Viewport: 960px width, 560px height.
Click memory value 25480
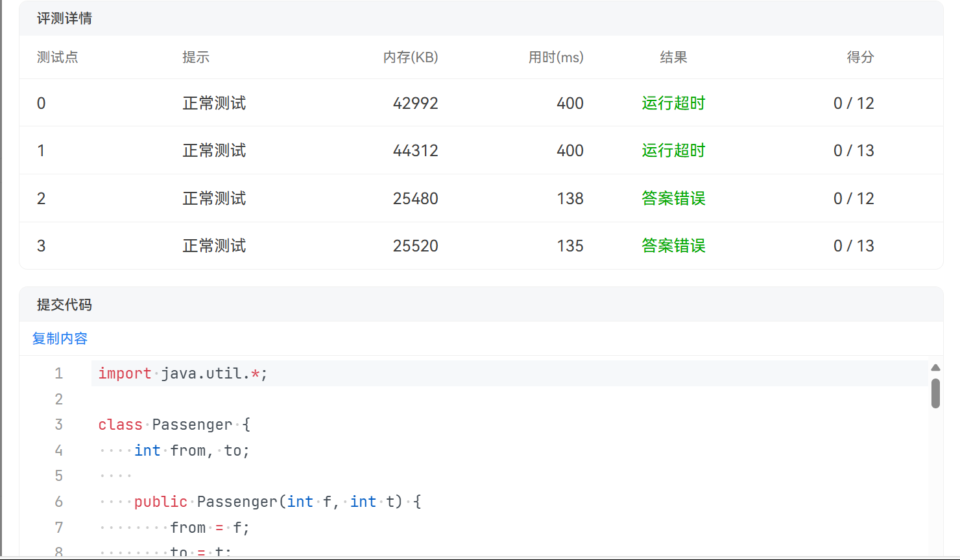(415, 198)
